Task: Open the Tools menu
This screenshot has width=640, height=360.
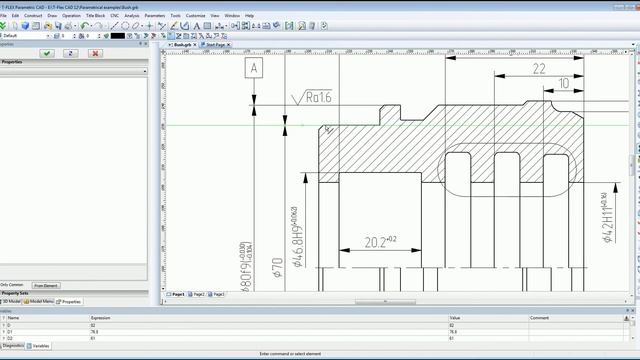Action: pyautogui.click(x=176, y=16)
